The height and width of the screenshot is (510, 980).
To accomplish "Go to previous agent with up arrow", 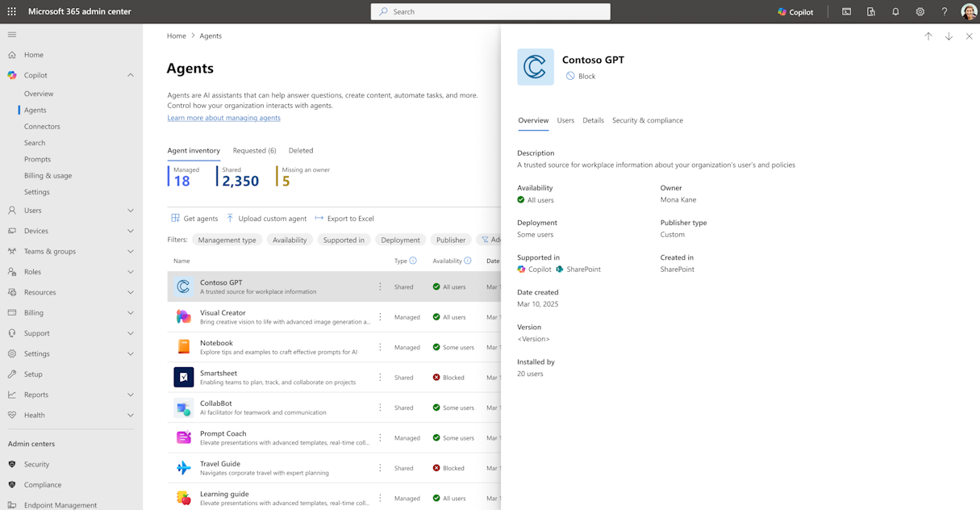I will click(928, 36).
